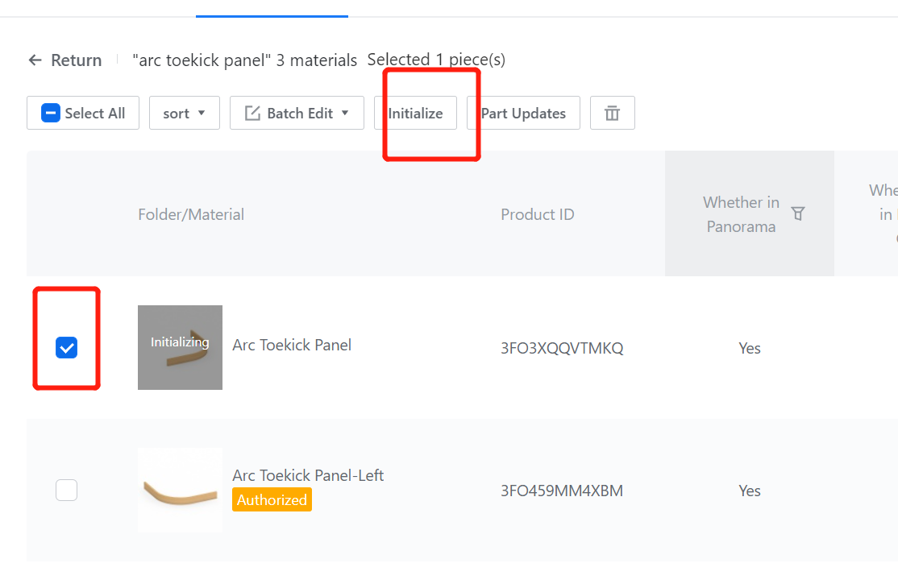Click the Batch Edit pencil icon
This screenshot has height=588, width=898.
click(x=252, y=114)
